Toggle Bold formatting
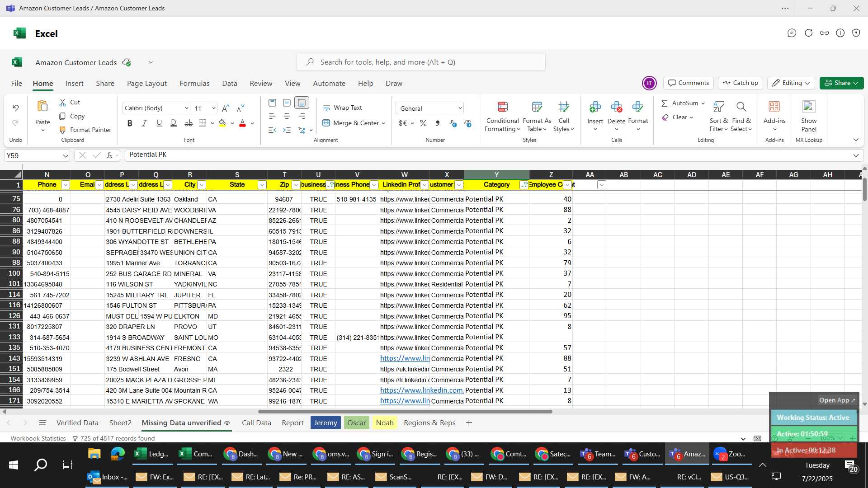Viewport: 868px width, 488px height. 130,123
